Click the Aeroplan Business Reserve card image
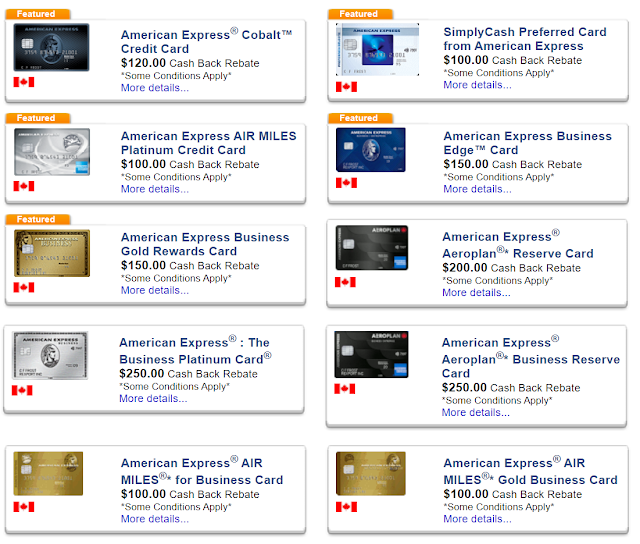640x544 pixels. (371, 355)
